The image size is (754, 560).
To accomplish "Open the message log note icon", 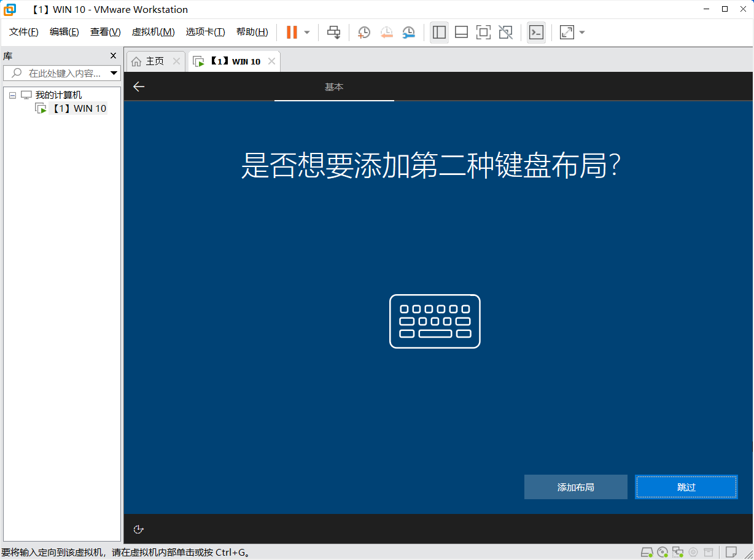I will (x=731, y=552).
